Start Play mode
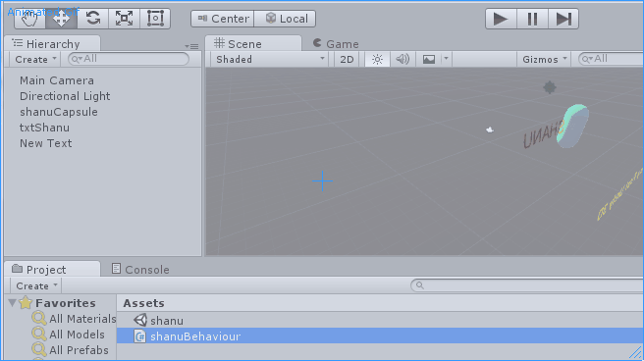The width and height of the screenshot is (644, 361). point(501,19)
